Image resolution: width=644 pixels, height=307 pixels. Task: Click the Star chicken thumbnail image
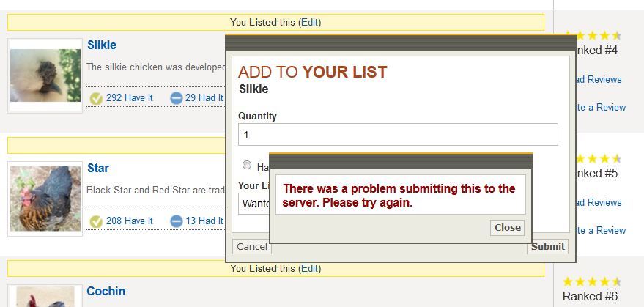click(45, 199)
